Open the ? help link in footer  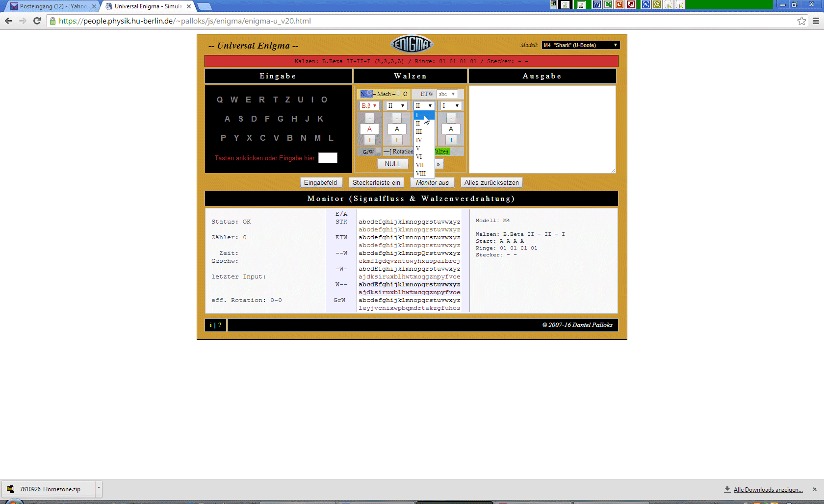[220, 325]
